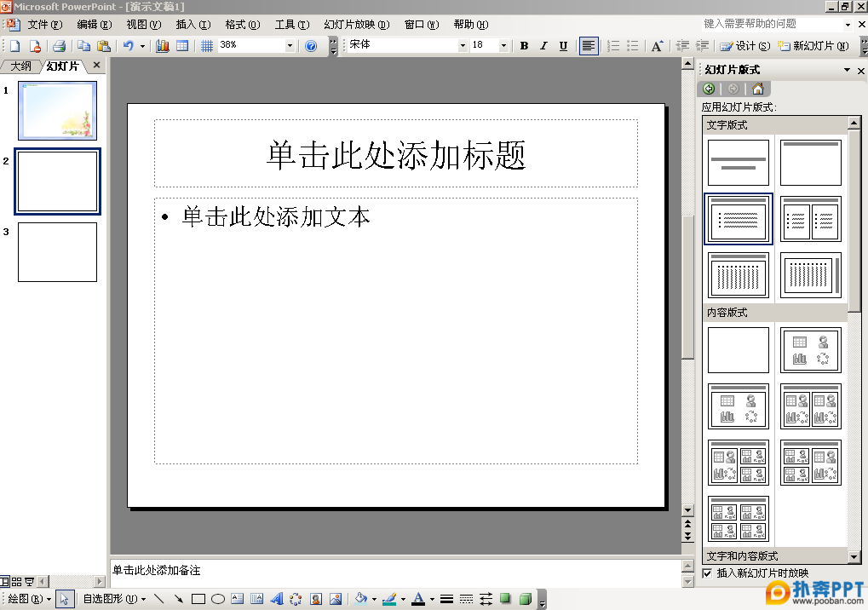
Task: Open the 格式 menu
Action: coord(243,25)
